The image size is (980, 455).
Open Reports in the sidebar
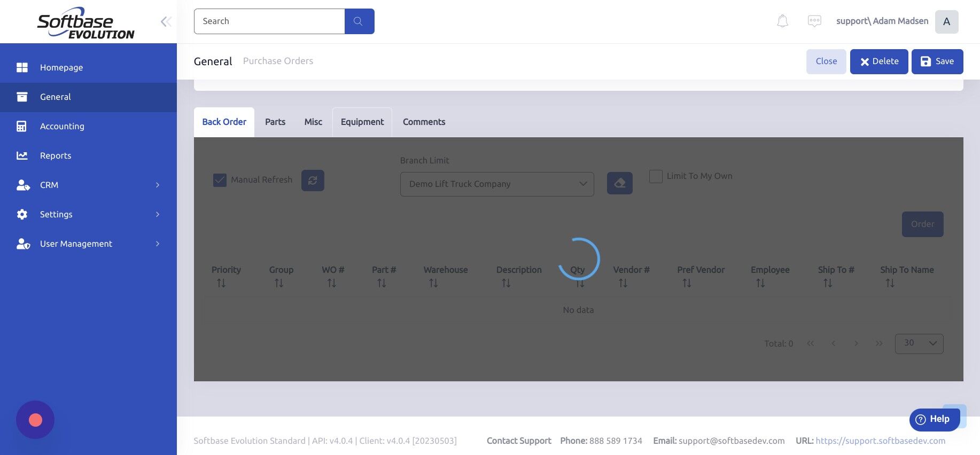pyautogui.click(x=88, y=155)
